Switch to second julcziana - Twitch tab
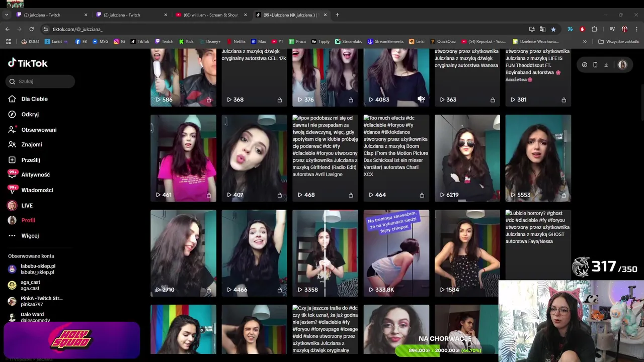The width and height of the screenshot is (644, 362). pyautogui.click(x=132, y=15)
